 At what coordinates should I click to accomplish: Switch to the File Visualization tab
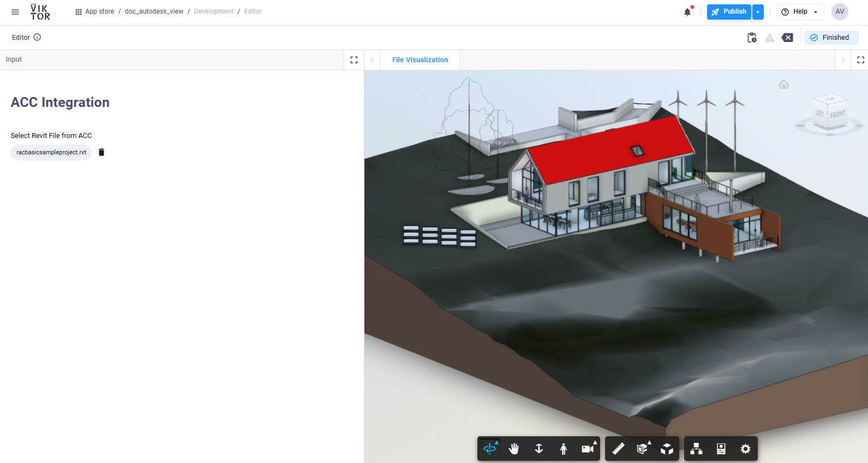[x=420, y=60]
